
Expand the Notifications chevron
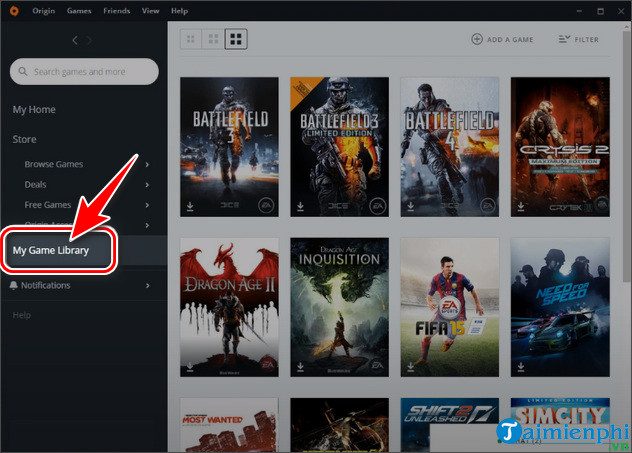click(x=148, y=285)
